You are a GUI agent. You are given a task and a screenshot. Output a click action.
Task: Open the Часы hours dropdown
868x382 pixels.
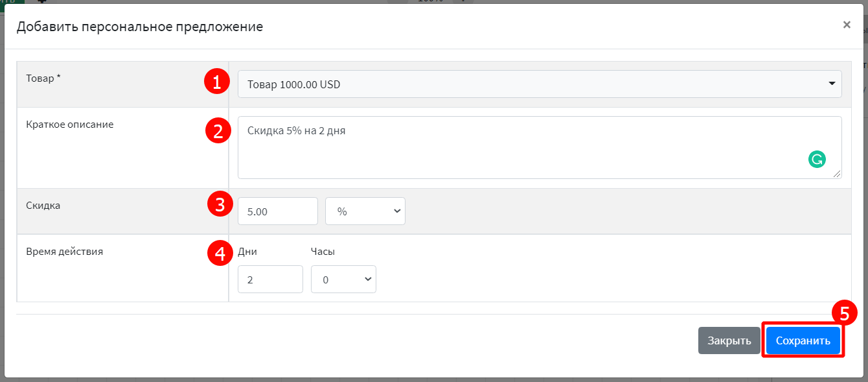click(343, 280)
